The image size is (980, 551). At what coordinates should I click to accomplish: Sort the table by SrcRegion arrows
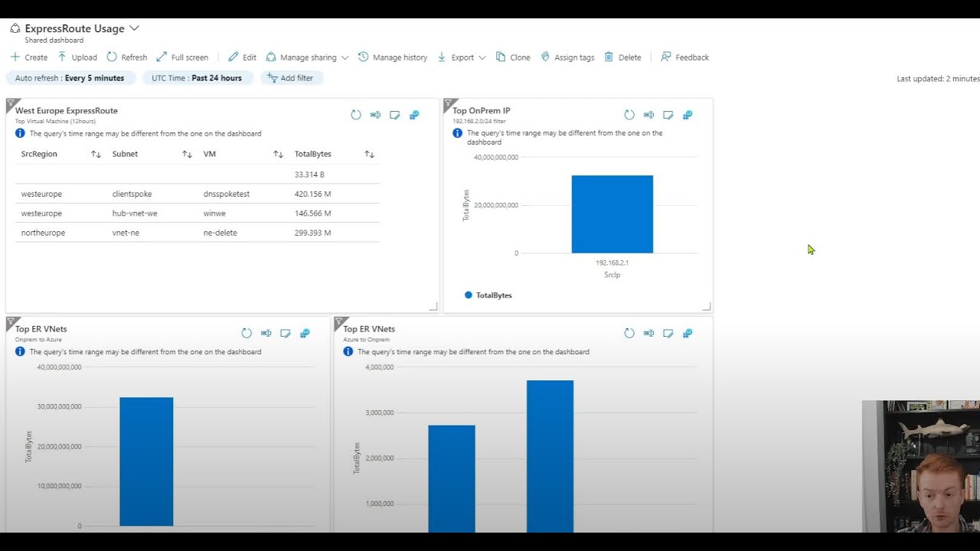(x=96, y=154)
